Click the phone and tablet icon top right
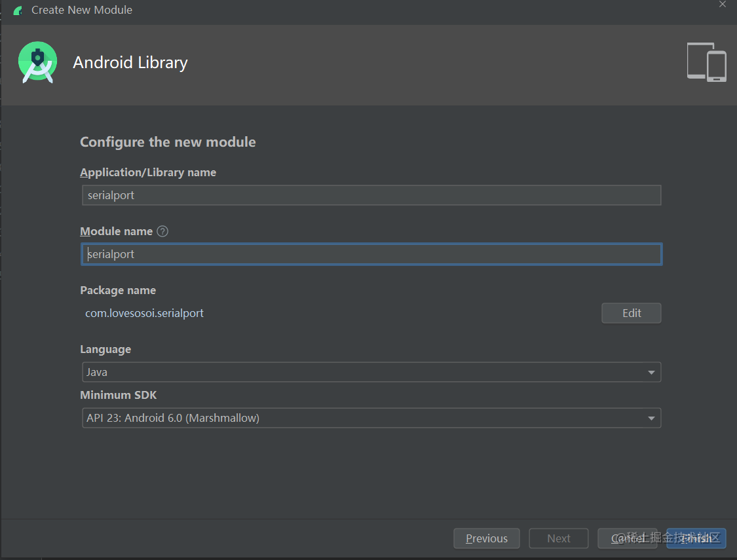 click(706, 62)
